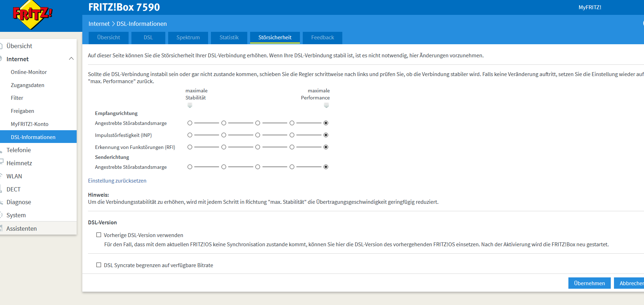The width and height of the screenshot is (644, 305).
Task: Enable Vorherige DSL-Version verwenden checkbox
Action: [x=99, y=235]
